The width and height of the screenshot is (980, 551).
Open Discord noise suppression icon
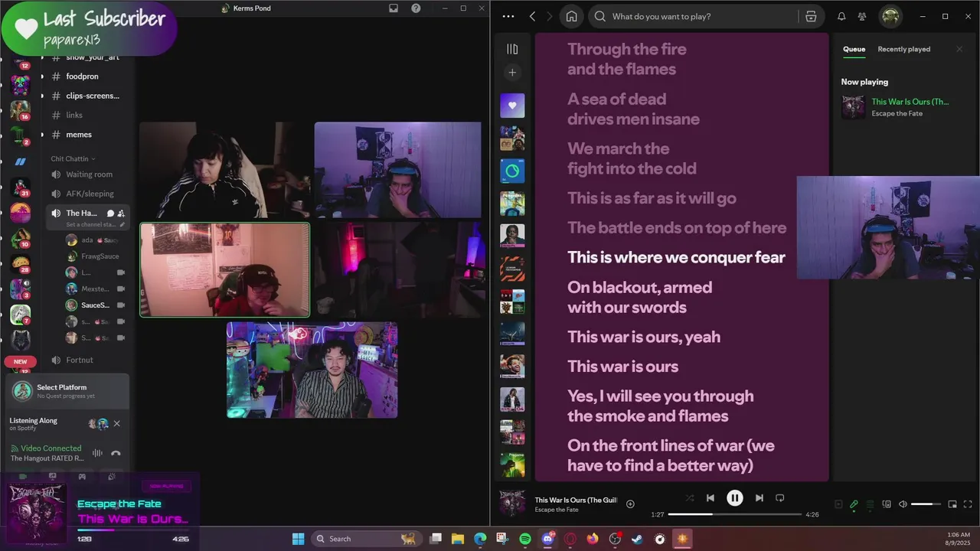click(97, 453)
